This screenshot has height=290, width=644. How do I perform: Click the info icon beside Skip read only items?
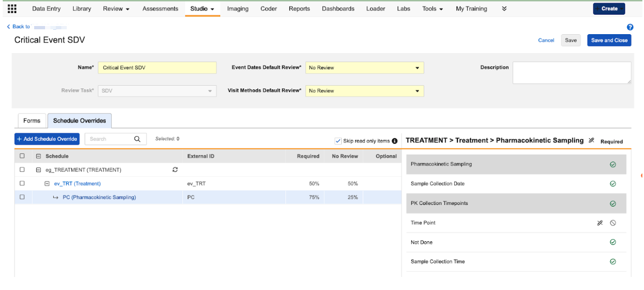[394, 141]
